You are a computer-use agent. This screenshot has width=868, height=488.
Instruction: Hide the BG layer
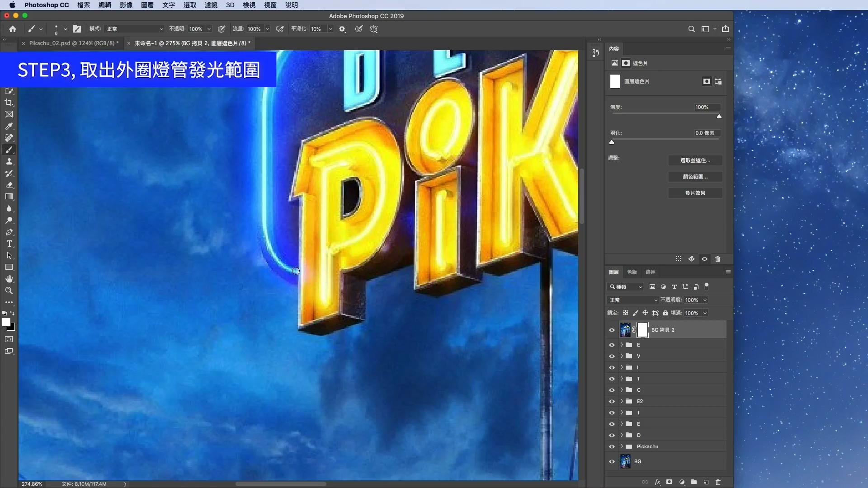[612, 461]
